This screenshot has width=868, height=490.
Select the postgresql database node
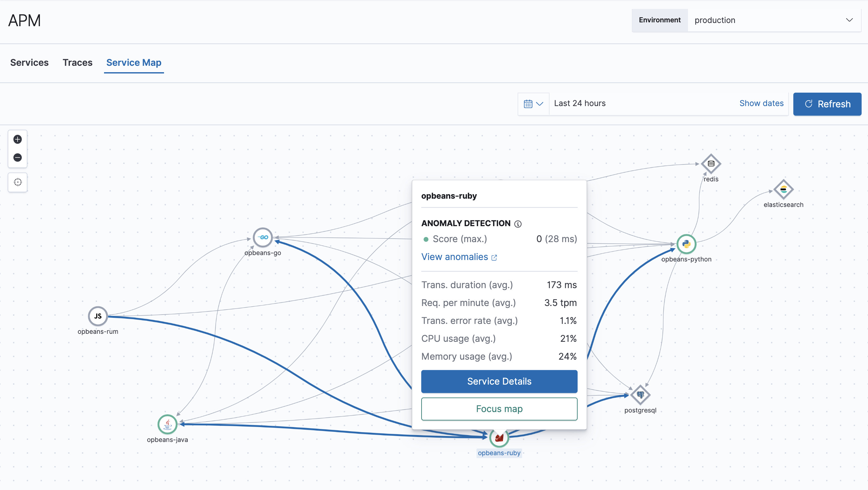pos(640,394)
